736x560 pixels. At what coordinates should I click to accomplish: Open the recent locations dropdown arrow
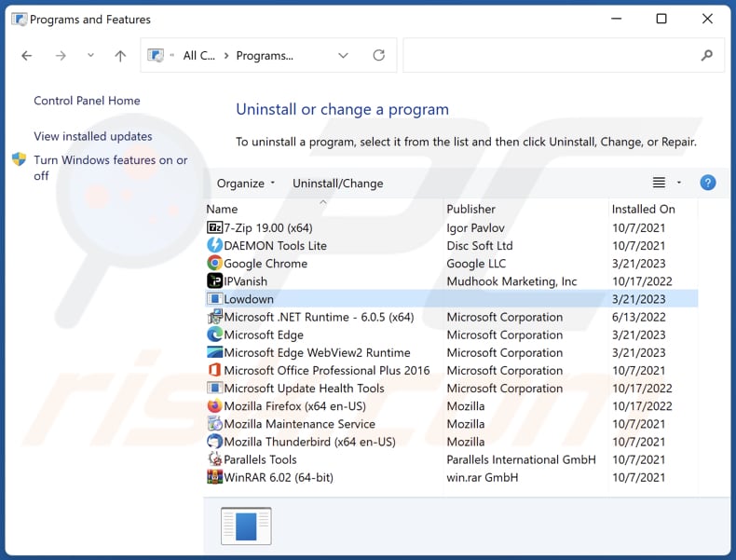pyautogui.click(x=90, y=55)
